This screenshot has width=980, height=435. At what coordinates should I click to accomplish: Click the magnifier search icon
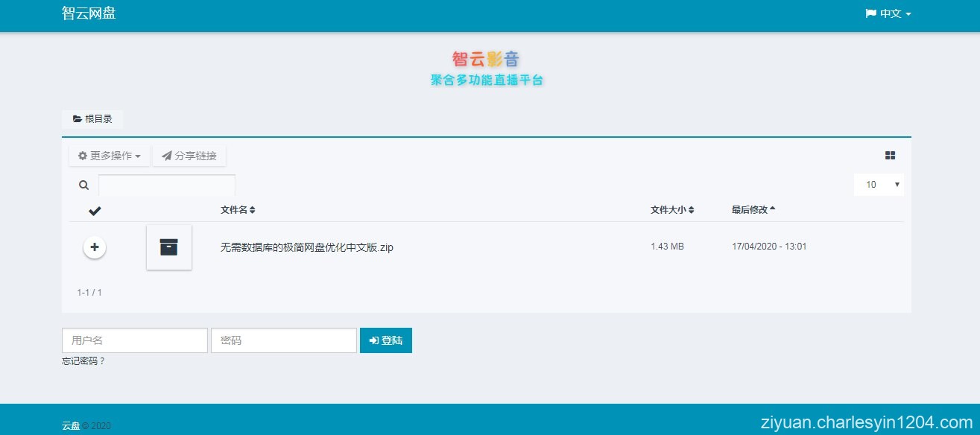tap(83, 184)
